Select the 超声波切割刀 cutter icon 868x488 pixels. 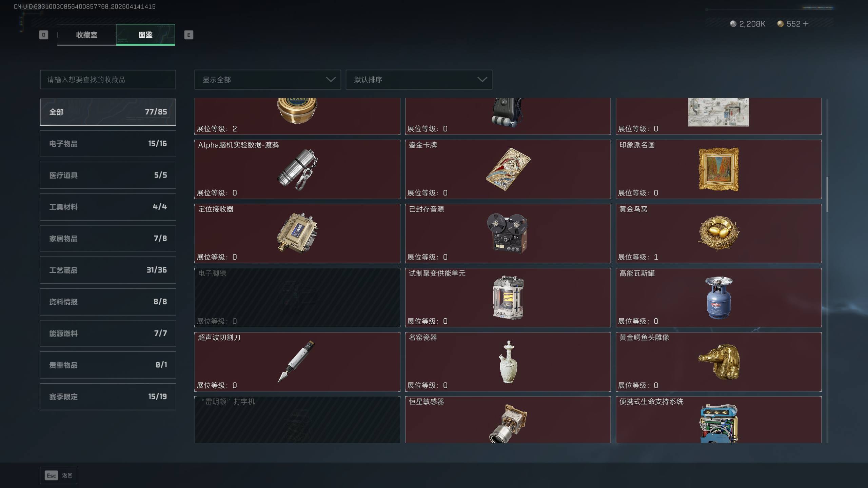pyautogui.click(x=296, y=361)
